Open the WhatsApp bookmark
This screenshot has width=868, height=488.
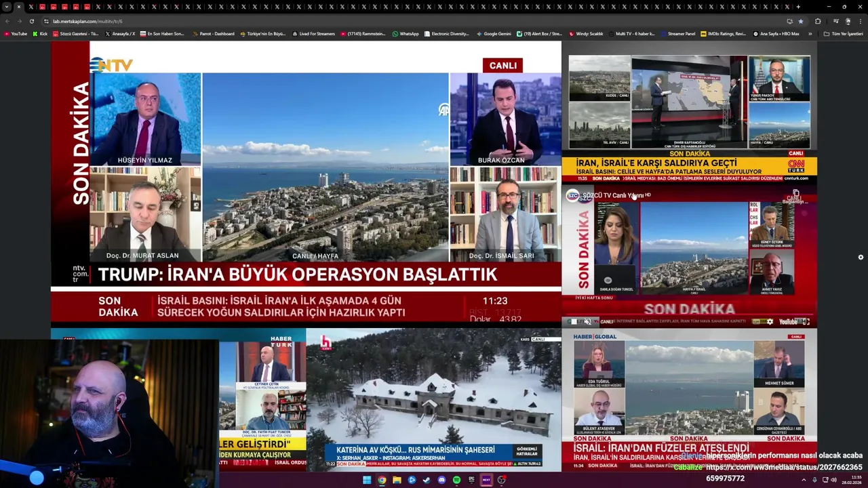[x=406, y=33]
